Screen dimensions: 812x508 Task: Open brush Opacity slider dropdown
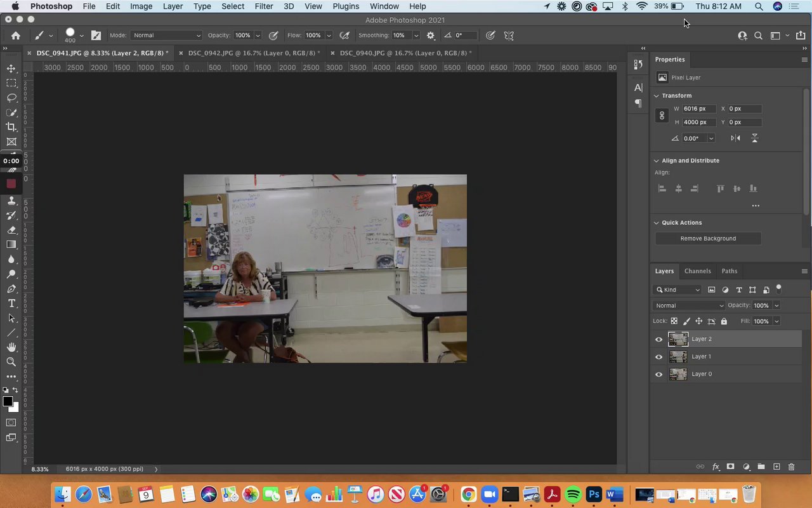pos(258,36)
